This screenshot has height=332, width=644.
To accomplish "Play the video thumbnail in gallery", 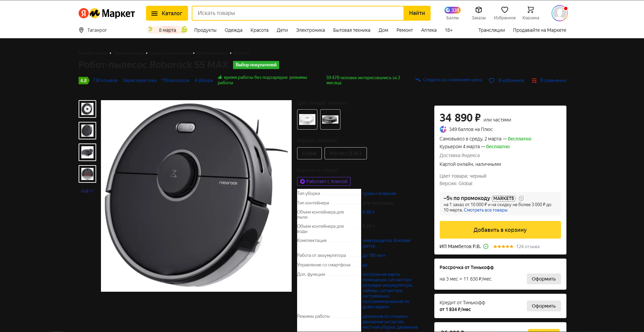I will (x=87, y=109).
